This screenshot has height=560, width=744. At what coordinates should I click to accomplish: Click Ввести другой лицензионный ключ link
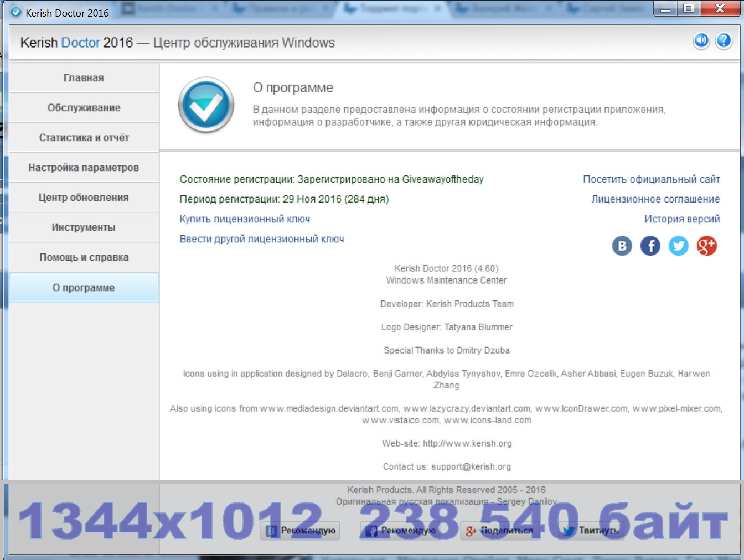pos(262,239)
